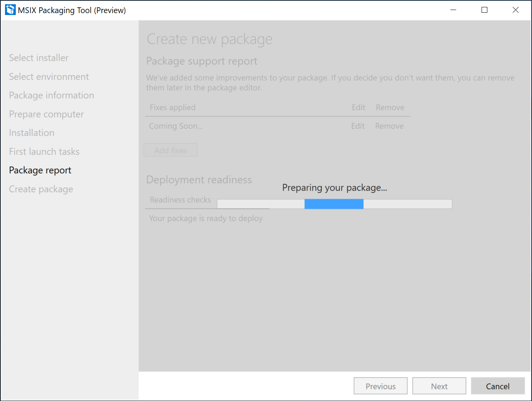Screen dimensions: 532x401
Task: Click the MSIX Packaging Tool app icon
Action: pyautogui.click(x=10, y=10)
